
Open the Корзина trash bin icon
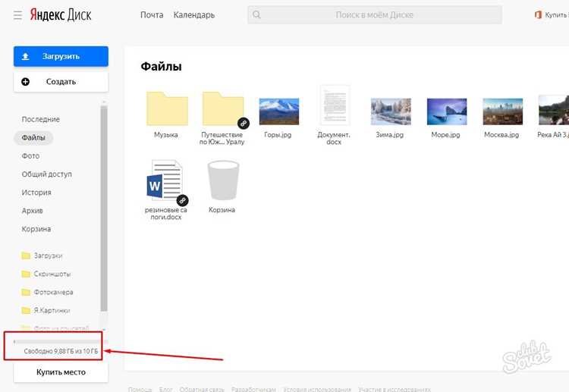223,180
